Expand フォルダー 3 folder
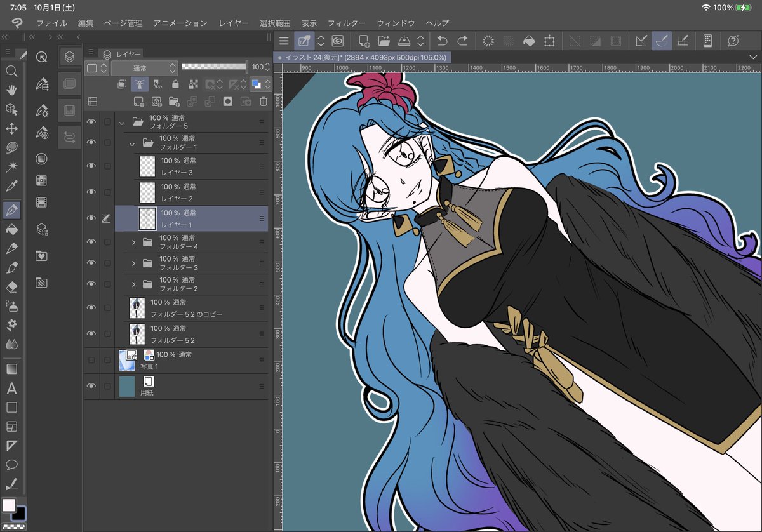Screen dimensions: 762x532 [x=133, y=263]
